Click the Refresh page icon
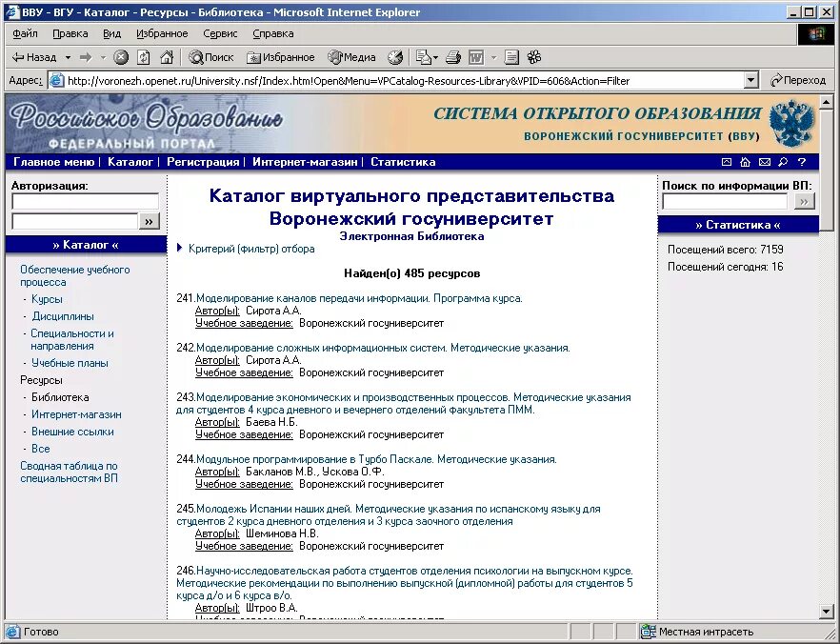Image resolution: width=840 pixels, height=644 pixels. [x=144, y=57]
